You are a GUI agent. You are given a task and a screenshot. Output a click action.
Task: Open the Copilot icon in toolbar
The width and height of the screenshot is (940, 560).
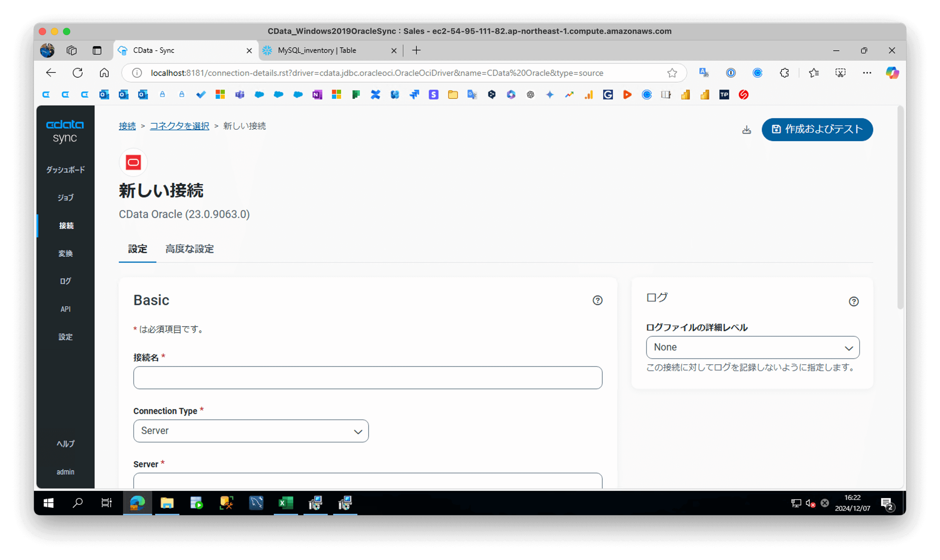(892, 73)
